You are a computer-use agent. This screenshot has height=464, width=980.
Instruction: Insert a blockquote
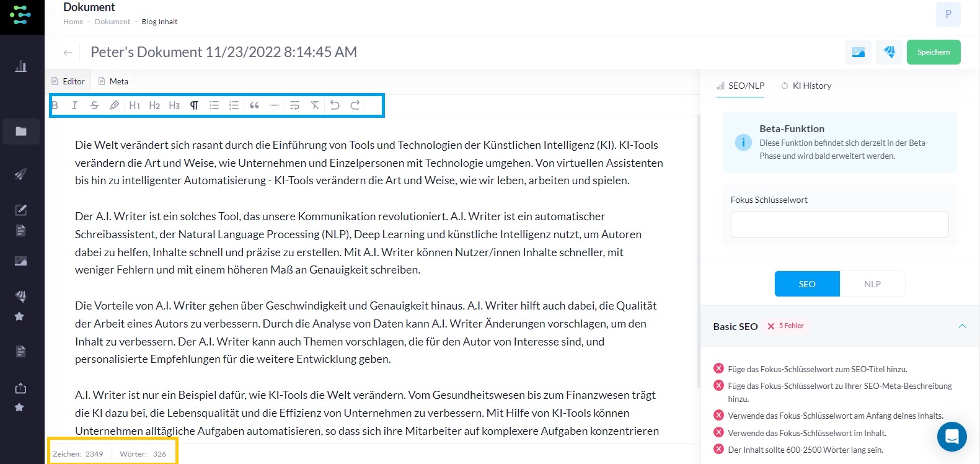[x=254, y=105]
